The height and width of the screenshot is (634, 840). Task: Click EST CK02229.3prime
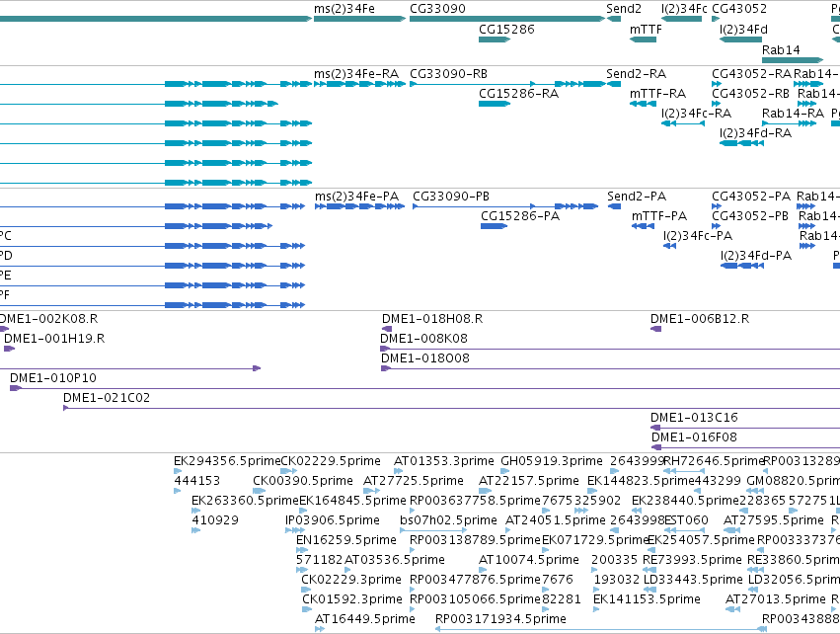pos(306,590)
